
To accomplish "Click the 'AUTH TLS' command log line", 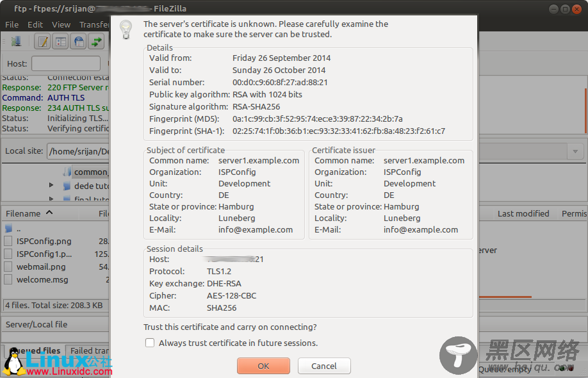I will tap(66, 97).
